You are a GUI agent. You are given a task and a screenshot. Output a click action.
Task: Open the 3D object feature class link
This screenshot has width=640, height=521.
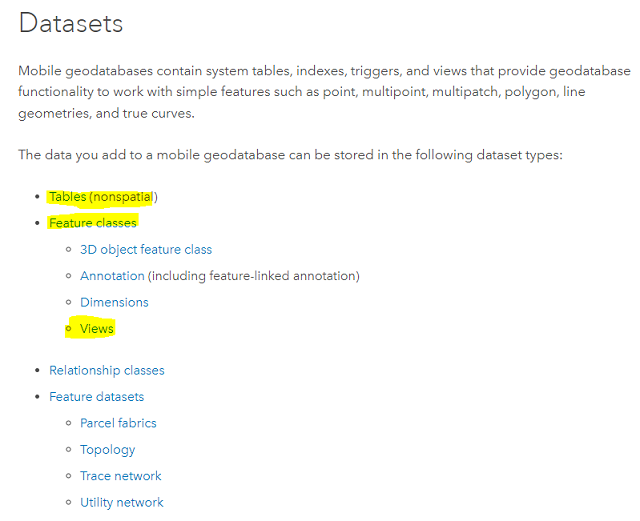146,250
